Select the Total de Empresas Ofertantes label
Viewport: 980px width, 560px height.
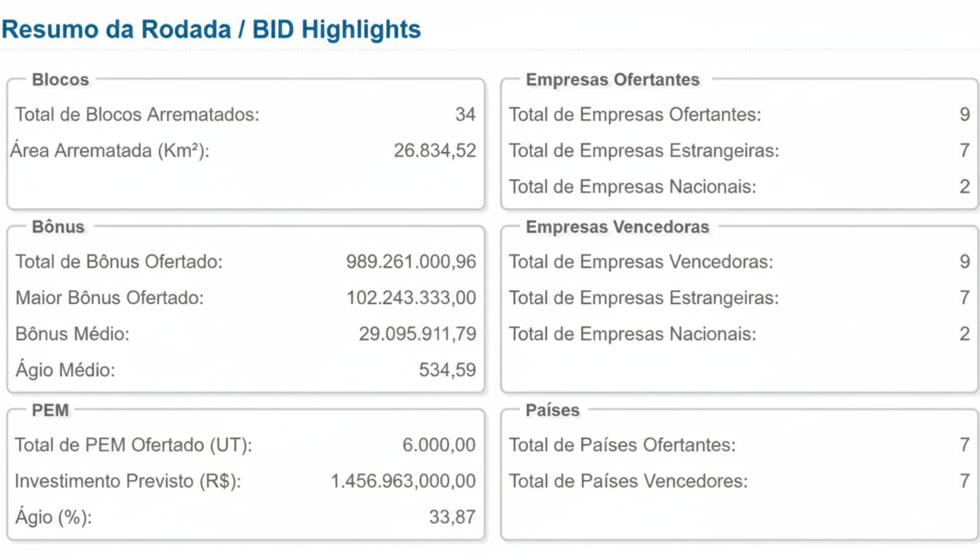634,114
